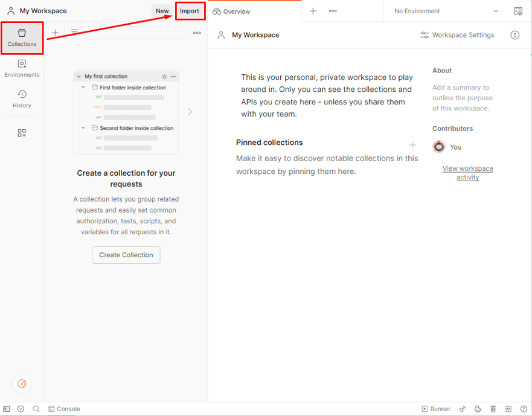Collapse First folder inside collection
Image resolution: width=532 pixels, height=416 pixels.
click(83, 87)
